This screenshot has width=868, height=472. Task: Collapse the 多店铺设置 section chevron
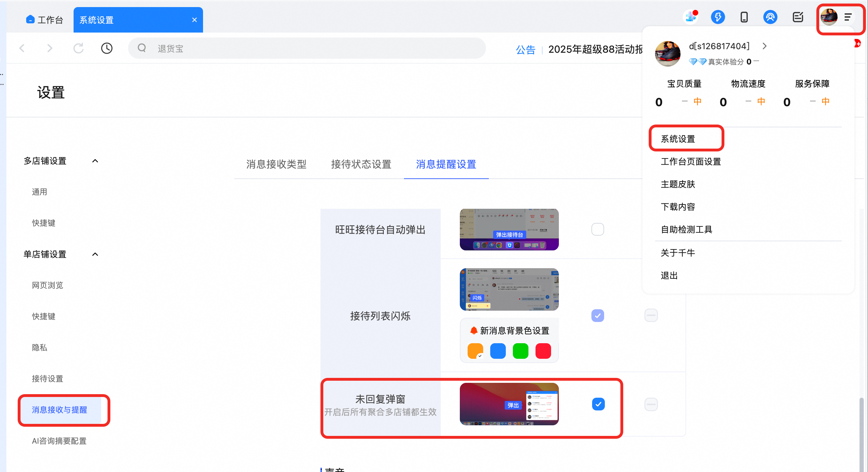coord(95,161)
